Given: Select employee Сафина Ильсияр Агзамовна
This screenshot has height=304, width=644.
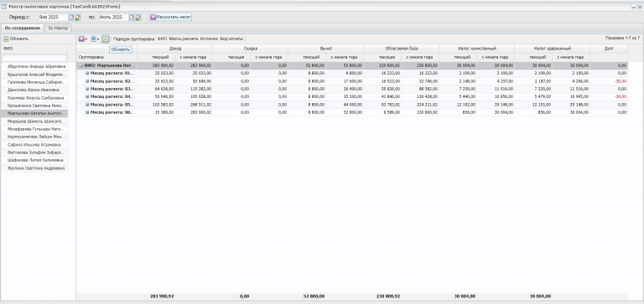Looking at the screenshot, I should pyautogui.click(x=34, y=145).
